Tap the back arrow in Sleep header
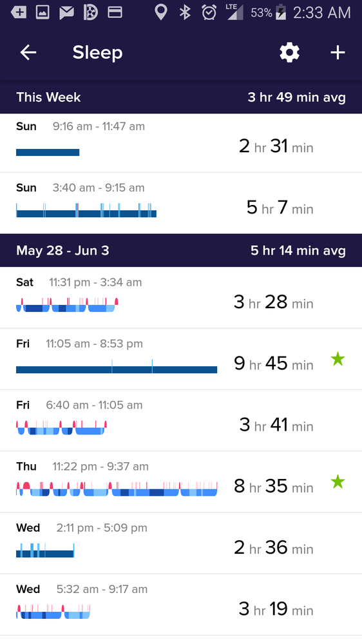 point(28,53)
